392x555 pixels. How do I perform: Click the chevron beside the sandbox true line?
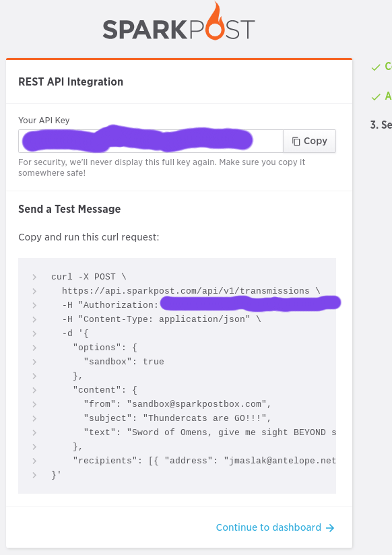pyautogui.click(x=34, y=362)
